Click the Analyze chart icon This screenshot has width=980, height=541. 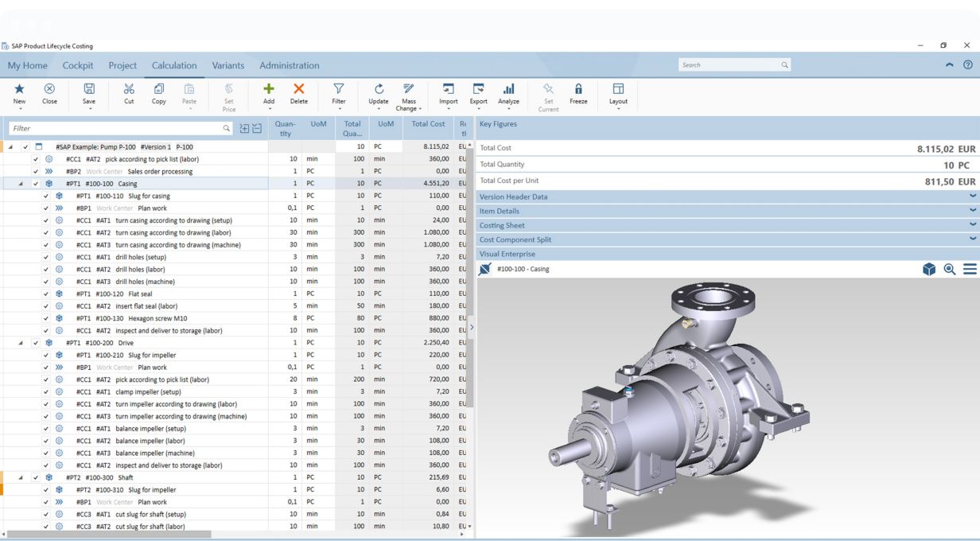pos(508,90)
